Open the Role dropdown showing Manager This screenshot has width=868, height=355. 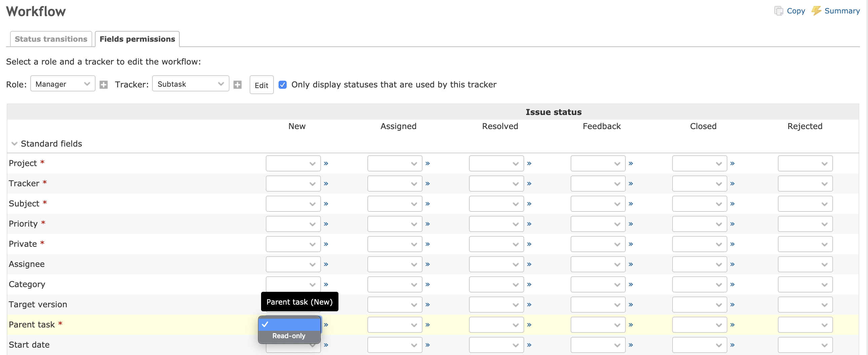63,83
